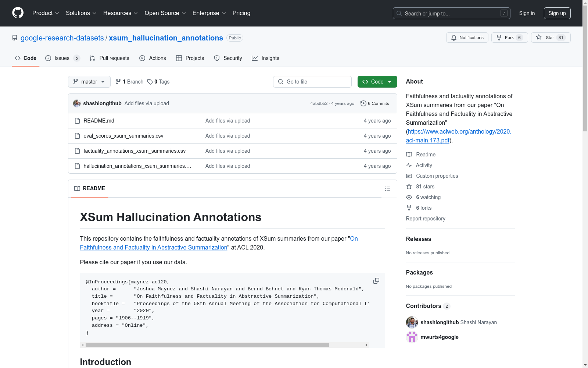Click the 4abdbb2 commit hash
Viewport: 588px width, 368px height.
tap(319, 103)
